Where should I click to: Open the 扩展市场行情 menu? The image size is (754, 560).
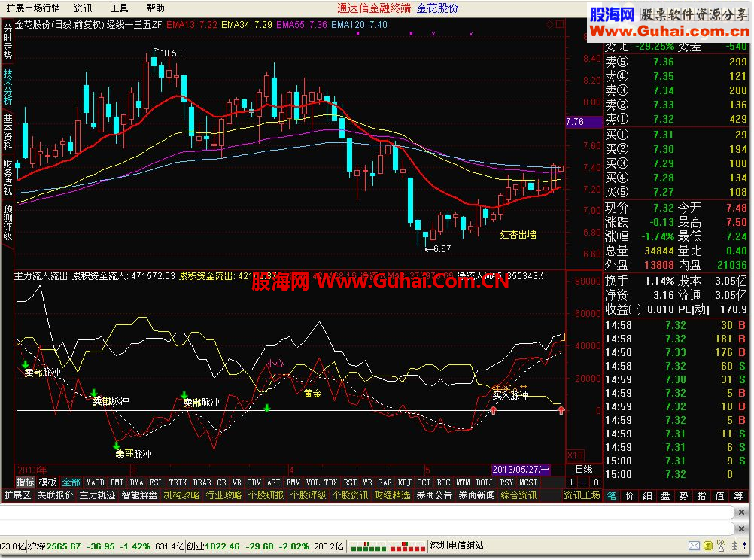tap(33, 8)
